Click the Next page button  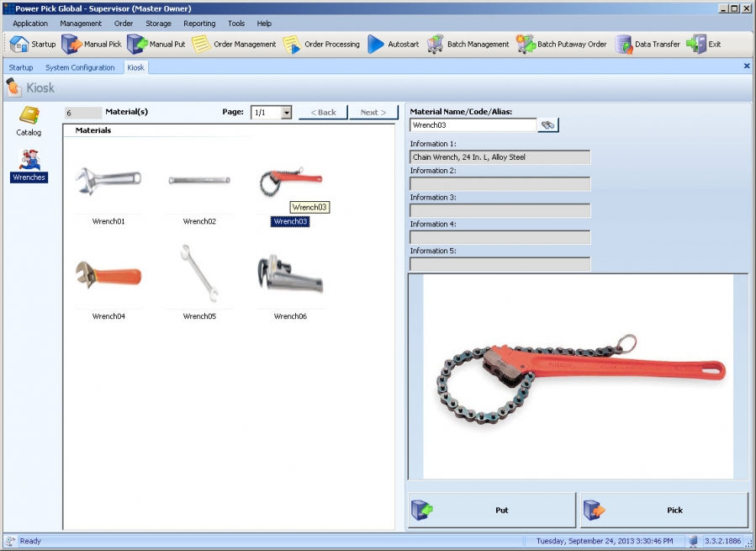(373, 111)
